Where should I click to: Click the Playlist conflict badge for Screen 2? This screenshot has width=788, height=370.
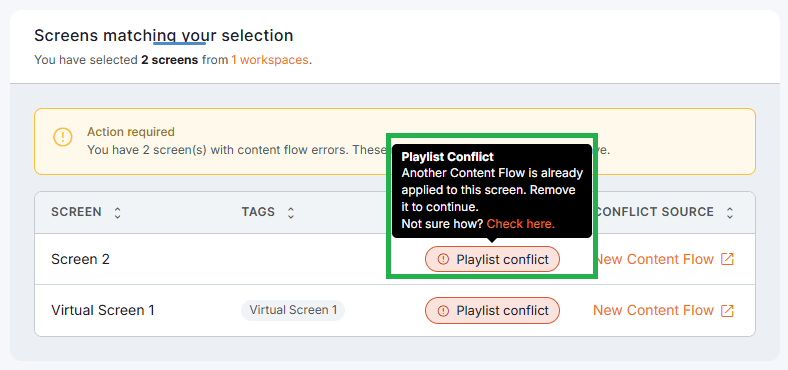click(492, 259)
